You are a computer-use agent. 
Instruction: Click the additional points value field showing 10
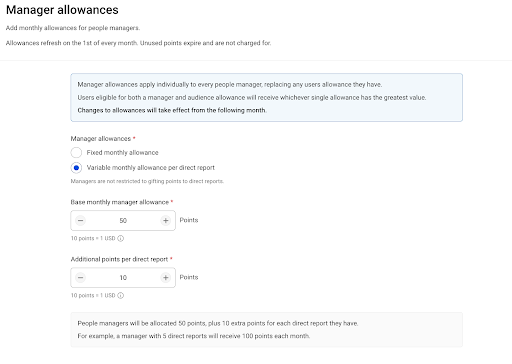click(123, 277)
